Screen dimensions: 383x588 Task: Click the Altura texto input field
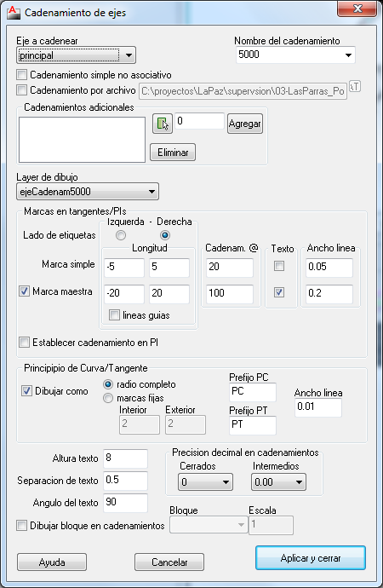(125, 458)
